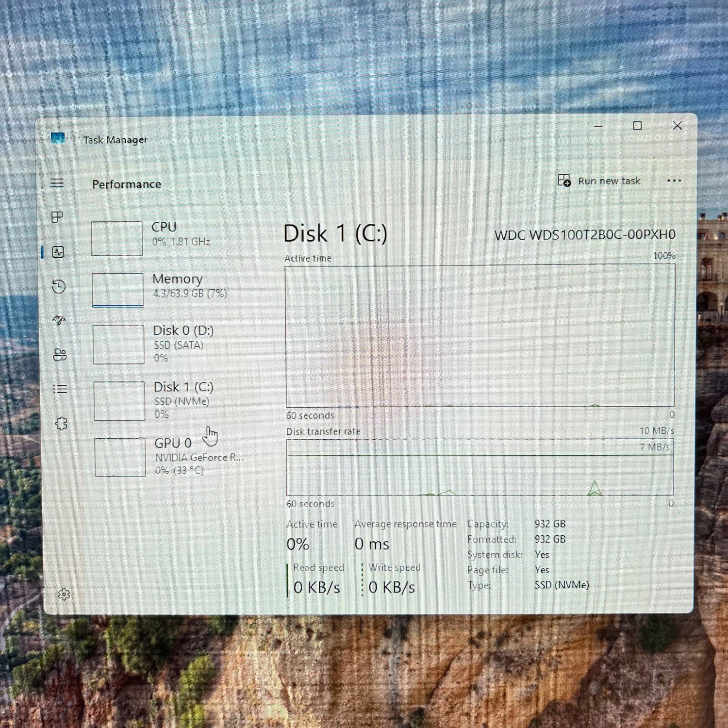The width and height of the screenshot is (728, 728).
Task: Open the Services page puzzle icon
Action: pyautogui.click(x=61, y=423)
